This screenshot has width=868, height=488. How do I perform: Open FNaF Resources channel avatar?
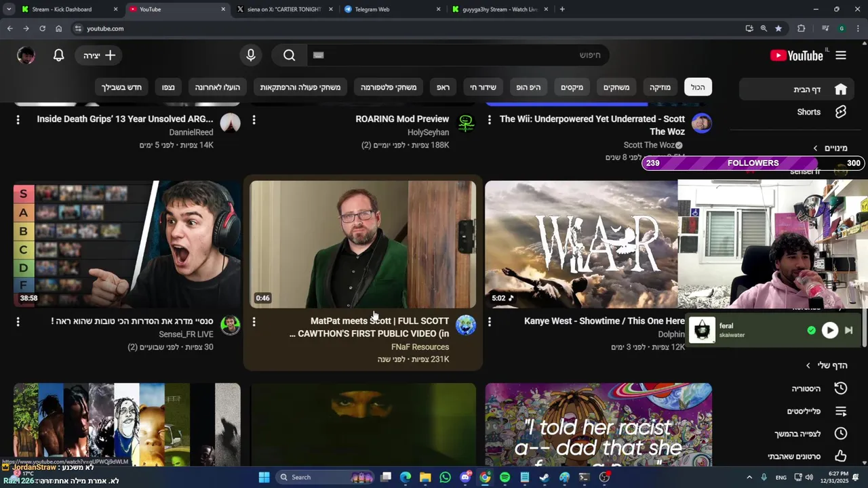tap(466, 325)
